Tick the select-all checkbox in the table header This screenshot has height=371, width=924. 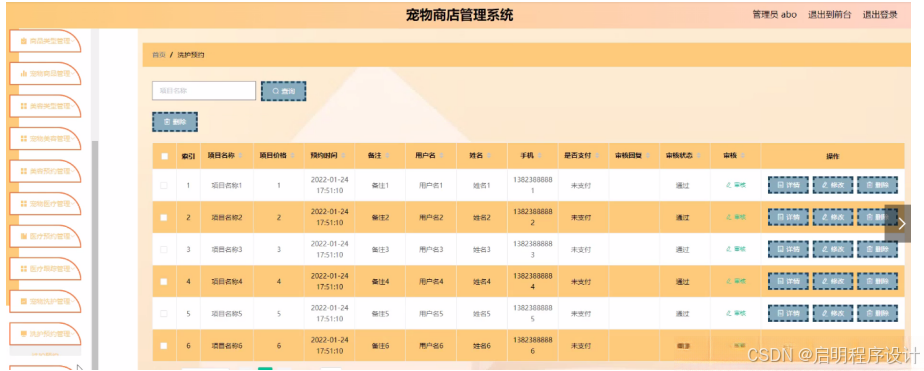pyautogui.click(x=164, y=156)
